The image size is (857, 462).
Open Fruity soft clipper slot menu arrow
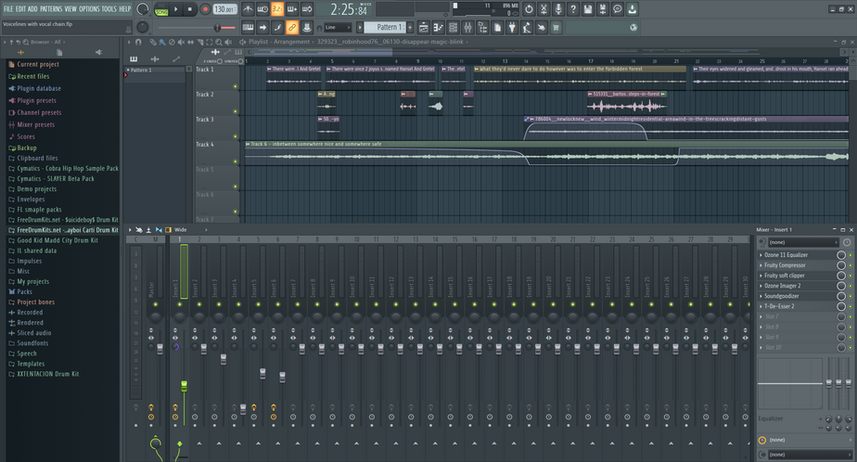click(x=761, y=276)
